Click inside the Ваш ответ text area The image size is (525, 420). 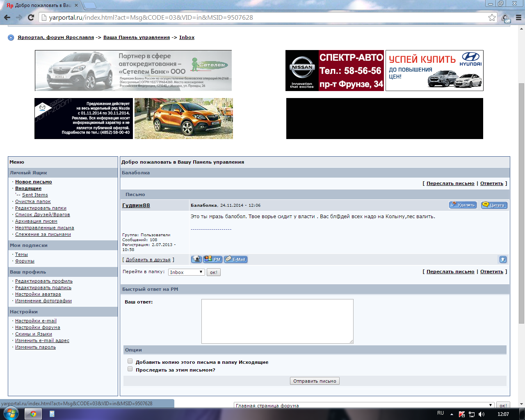277,321
